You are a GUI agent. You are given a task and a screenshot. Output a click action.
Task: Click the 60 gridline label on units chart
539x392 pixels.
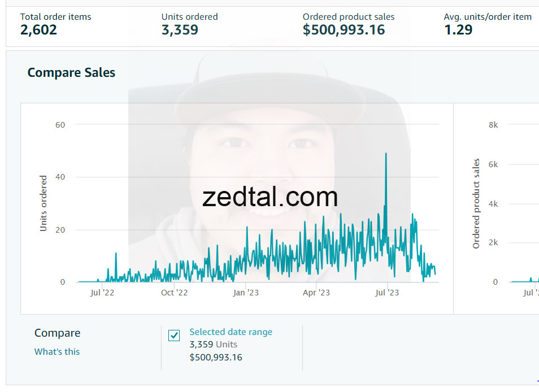[x=60, y=125]
